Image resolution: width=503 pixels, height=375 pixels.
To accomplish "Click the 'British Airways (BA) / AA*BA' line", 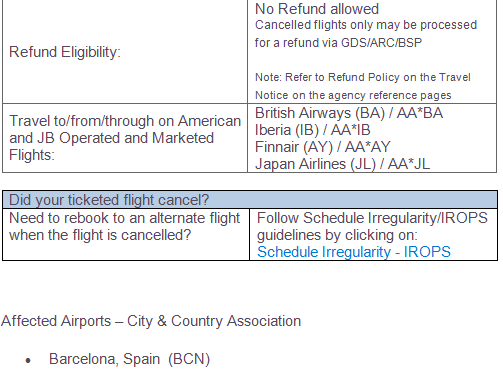I will [x=349, y=113].
